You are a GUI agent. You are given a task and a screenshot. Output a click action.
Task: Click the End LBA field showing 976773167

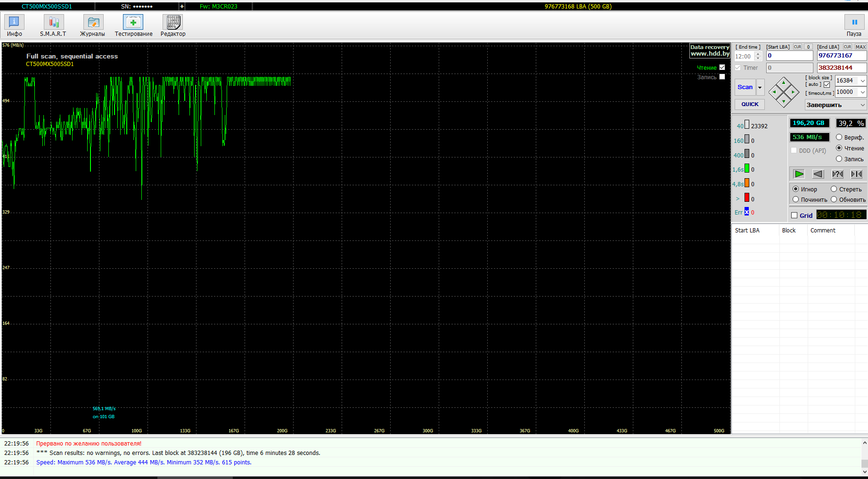point(842,56)
